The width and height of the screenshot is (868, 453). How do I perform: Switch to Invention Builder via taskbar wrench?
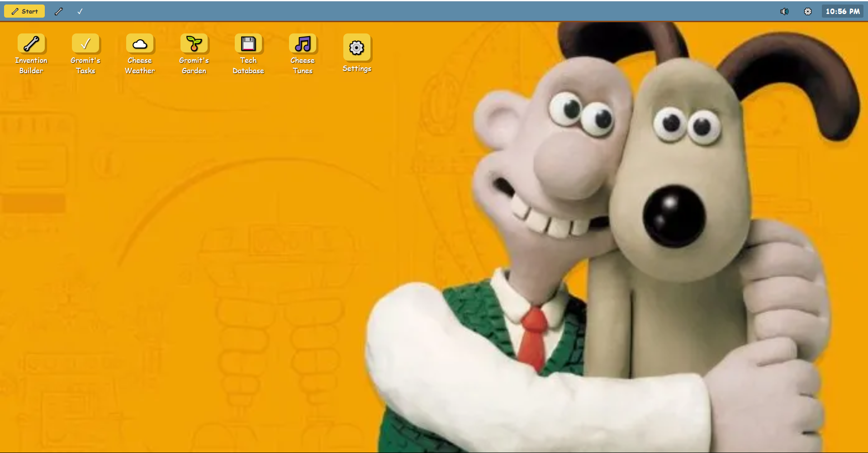point(59,11)
